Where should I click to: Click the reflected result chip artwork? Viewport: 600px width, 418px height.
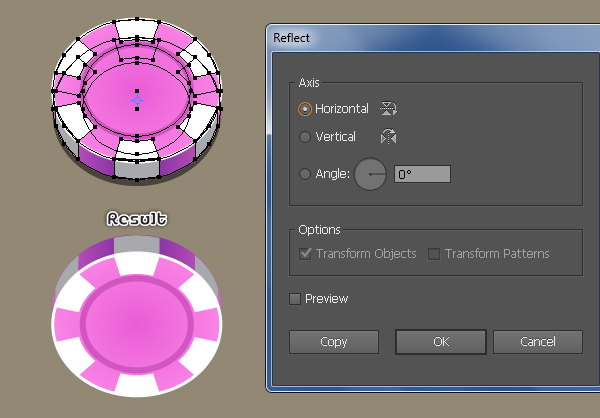[137, 316]
